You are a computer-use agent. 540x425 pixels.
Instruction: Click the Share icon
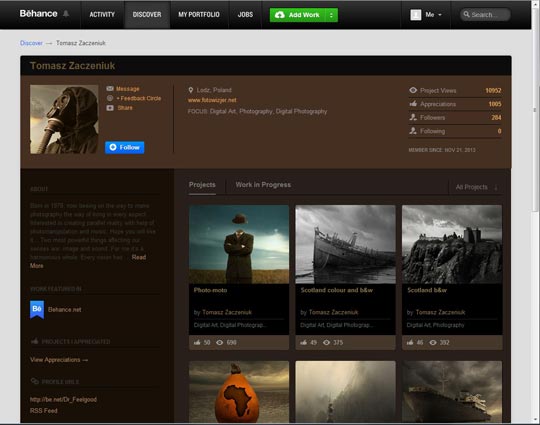pos(110,108)
